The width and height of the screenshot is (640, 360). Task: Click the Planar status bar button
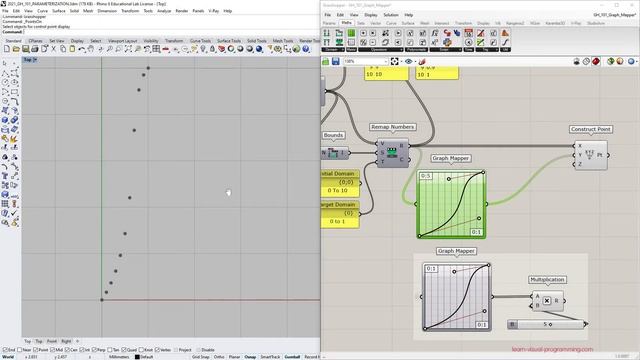(234, 357)
